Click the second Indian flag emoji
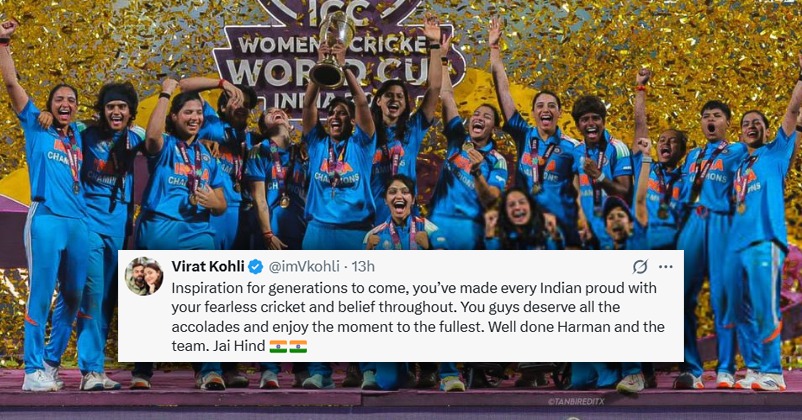The image size is (802, 420). coord(298,346)
